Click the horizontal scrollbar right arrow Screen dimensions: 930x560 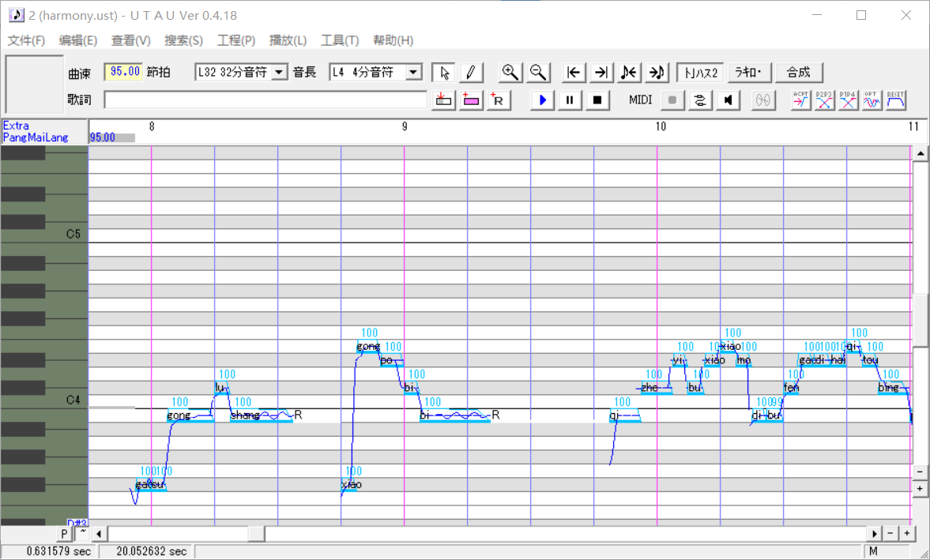click(x=875, y=534)
